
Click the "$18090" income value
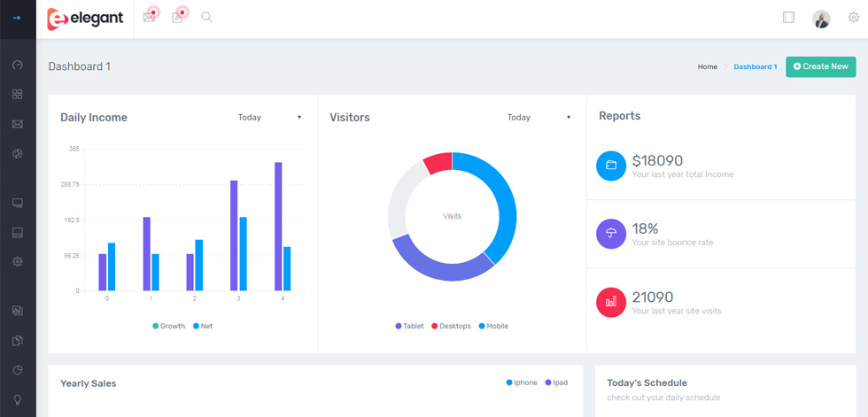click(x=657, y=161)
